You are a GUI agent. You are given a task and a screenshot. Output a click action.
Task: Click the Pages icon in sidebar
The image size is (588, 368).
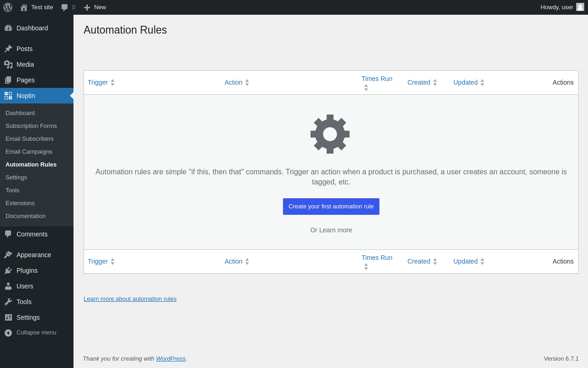pyautogui.click(x=8, y=80)
